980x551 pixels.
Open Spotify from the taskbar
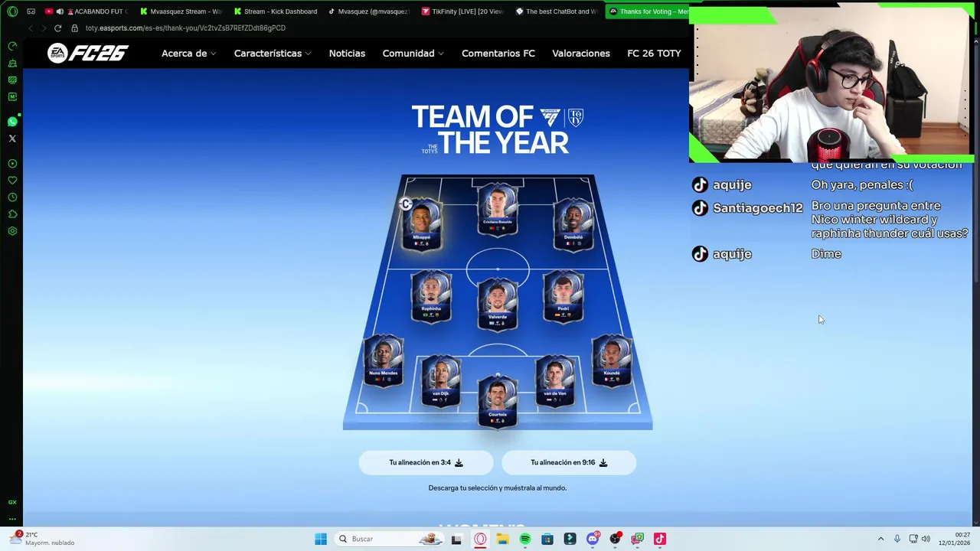click(525, 539)
